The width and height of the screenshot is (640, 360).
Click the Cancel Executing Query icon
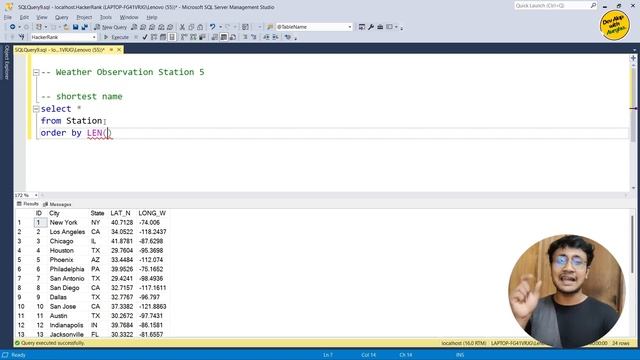136,37
